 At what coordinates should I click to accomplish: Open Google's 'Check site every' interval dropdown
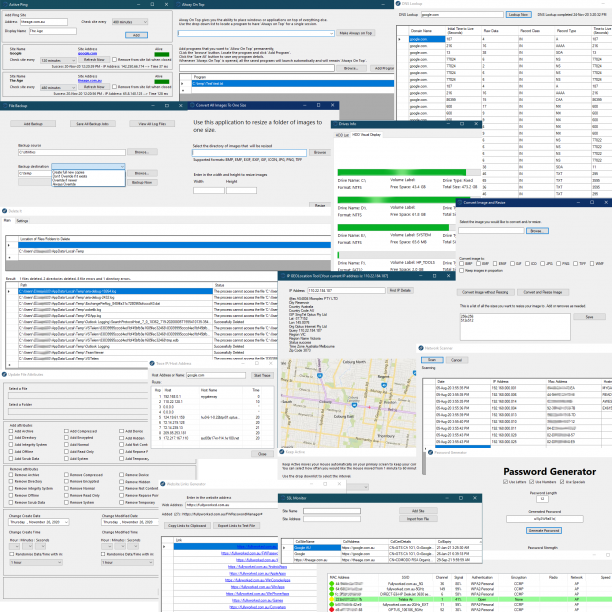coord(58,60)
